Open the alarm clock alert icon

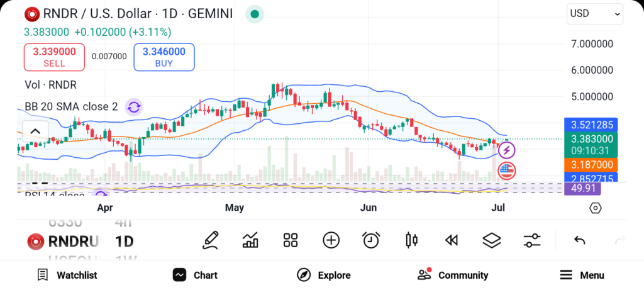[371, 240]
